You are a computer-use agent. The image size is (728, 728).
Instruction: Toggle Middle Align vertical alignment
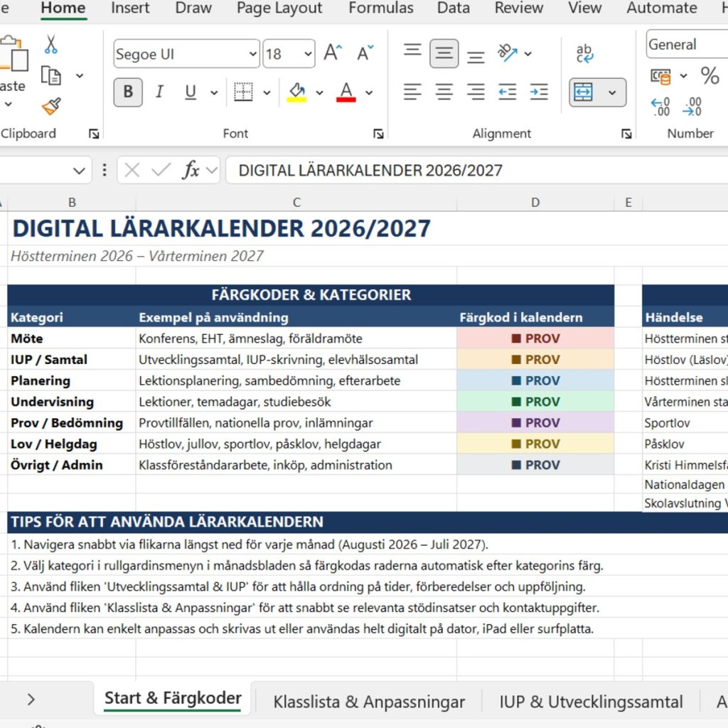coord(444,53)
